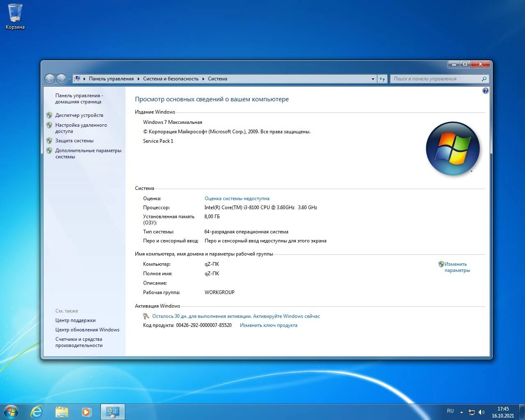
Task: Click Изменить параметры link
Action: (x=457, y=267)
